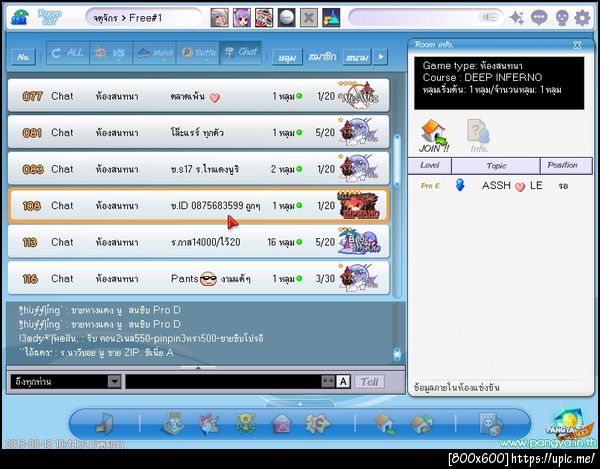Open the pink mailbox house icon
Screen dimensions: 600x469
pos(281,423)
